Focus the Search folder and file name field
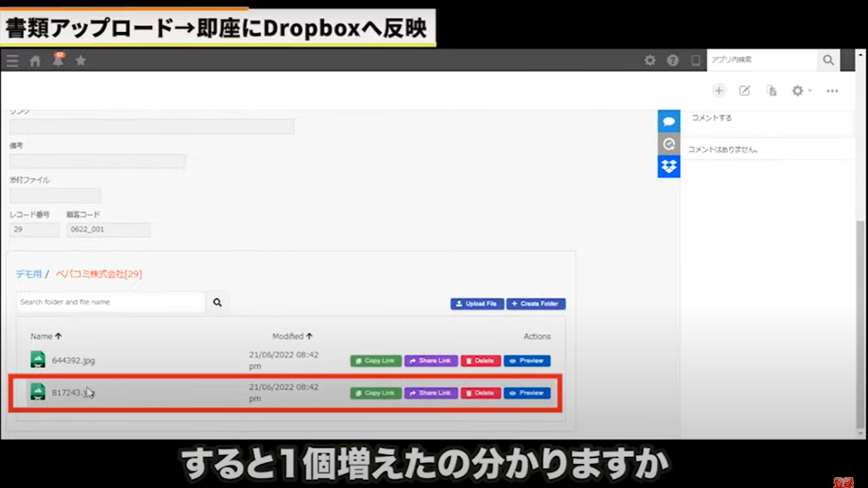 click(111, 302)
